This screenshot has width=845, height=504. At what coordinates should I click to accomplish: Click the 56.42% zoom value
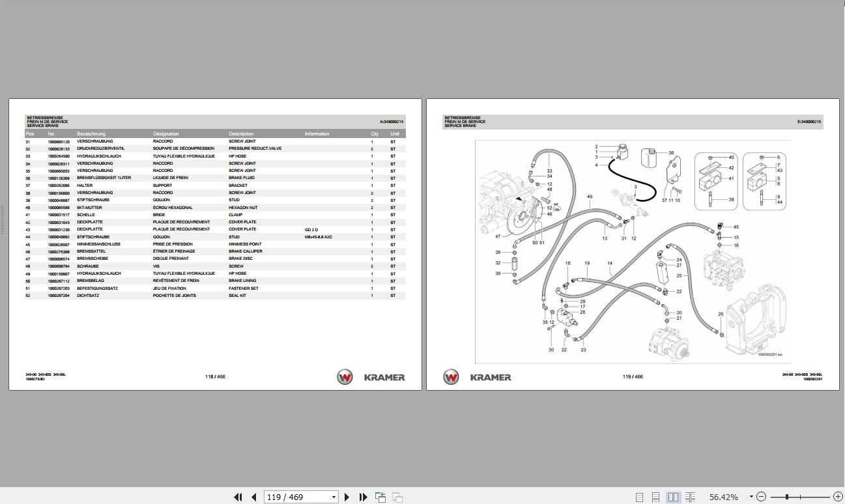coord(724,497)
